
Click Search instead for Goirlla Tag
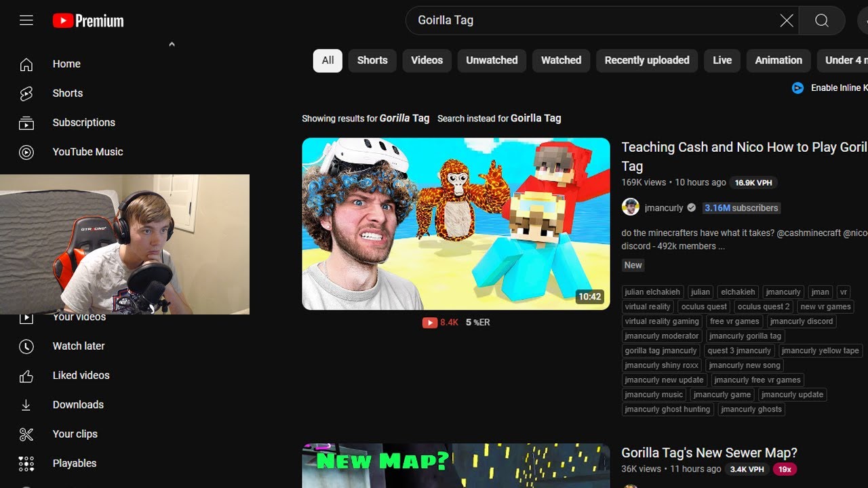499,119
